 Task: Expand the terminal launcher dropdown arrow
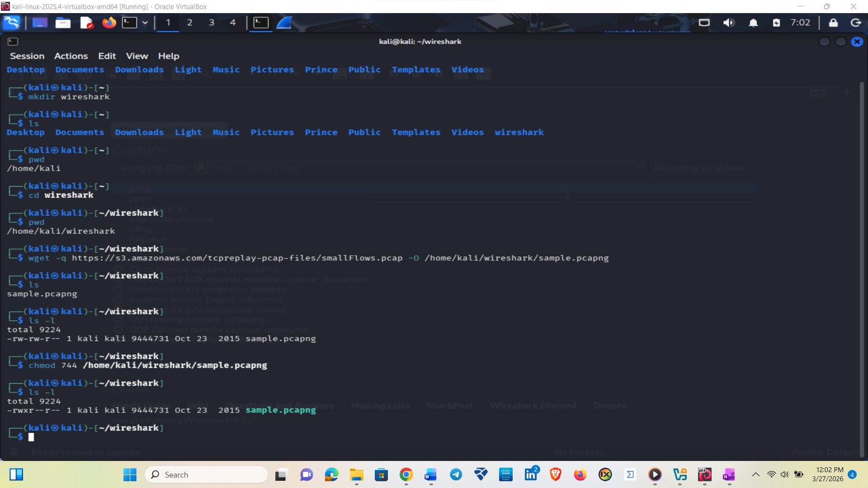(145, 23)
